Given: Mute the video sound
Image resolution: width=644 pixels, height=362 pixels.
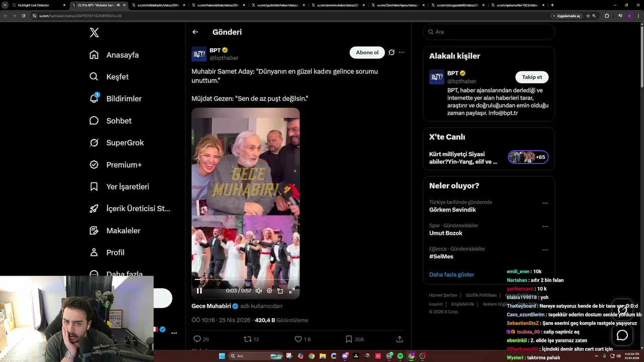Looking at the screenshot, I should [x=259, y=291].
